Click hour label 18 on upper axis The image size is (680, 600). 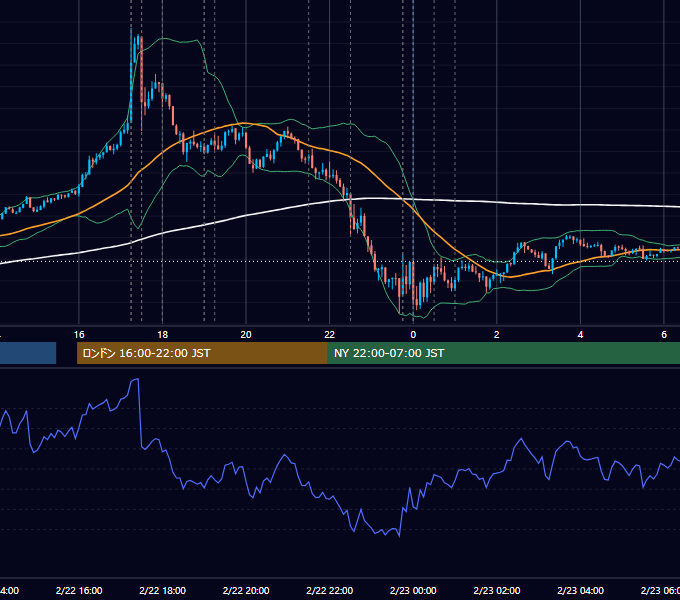163,335
